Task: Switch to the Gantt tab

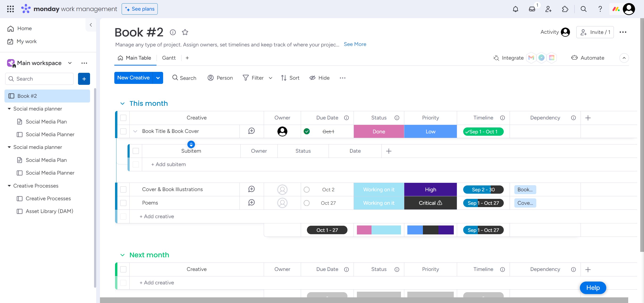Action: click(x=169, y=58)
